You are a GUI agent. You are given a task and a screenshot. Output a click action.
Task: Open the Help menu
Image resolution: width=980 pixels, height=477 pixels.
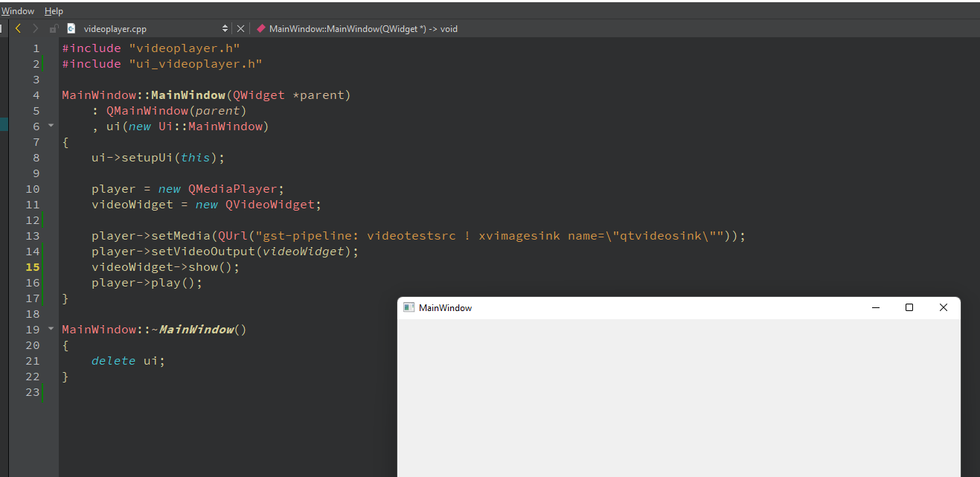click(x=54, y=11)
